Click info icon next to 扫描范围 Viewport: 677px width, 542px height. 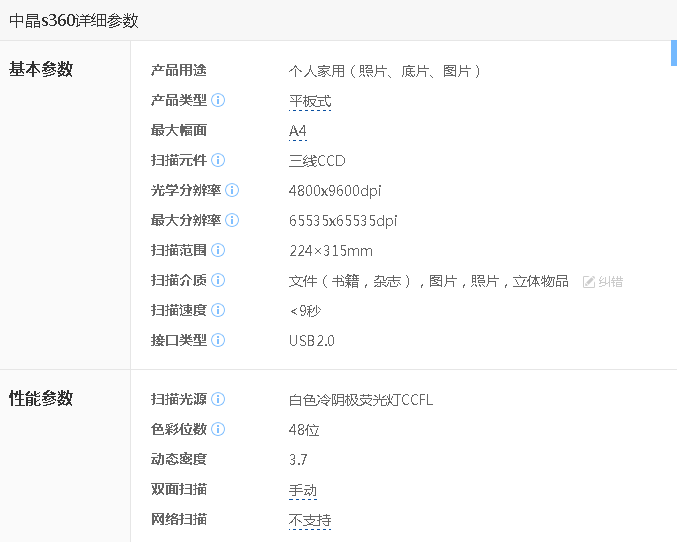click(x=218, y=250)
